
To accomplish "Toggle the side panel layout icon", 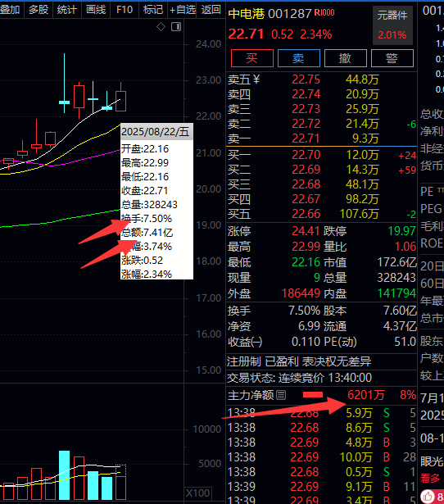I will (x=176, y=27).
